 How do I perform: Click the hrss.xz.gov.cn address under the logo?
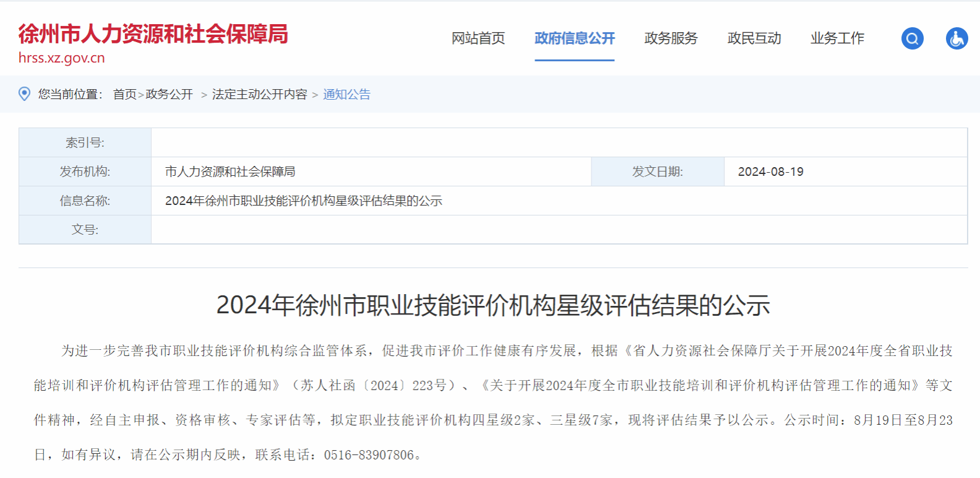[x=61, y=58]
